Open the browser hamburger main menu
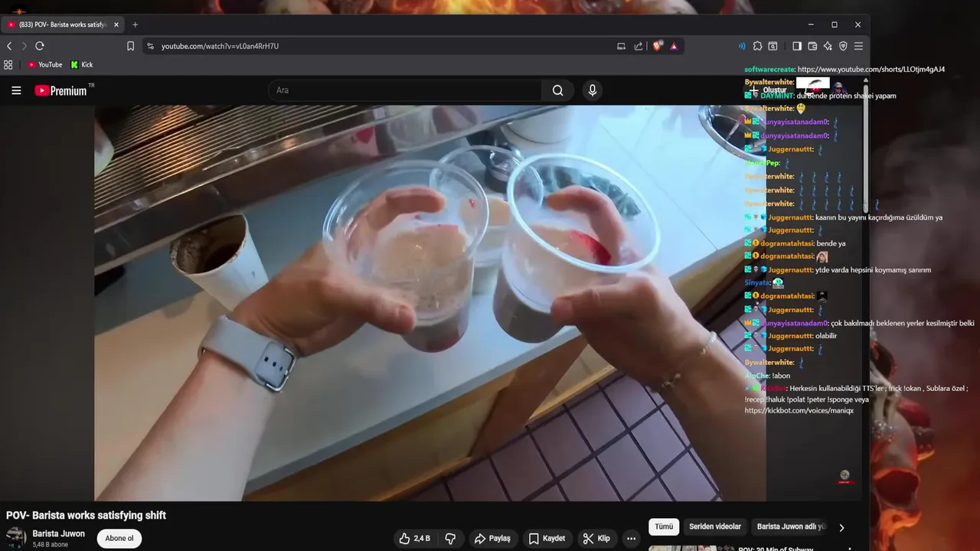This screenshot has height=551, width=980. [x=858, y=46]
